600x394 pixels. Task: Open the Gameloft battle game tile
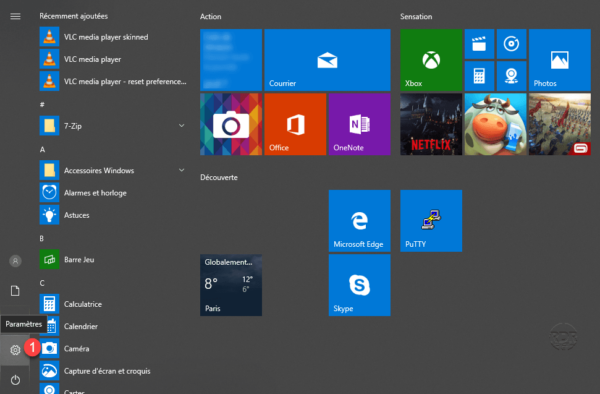point(559,124)
